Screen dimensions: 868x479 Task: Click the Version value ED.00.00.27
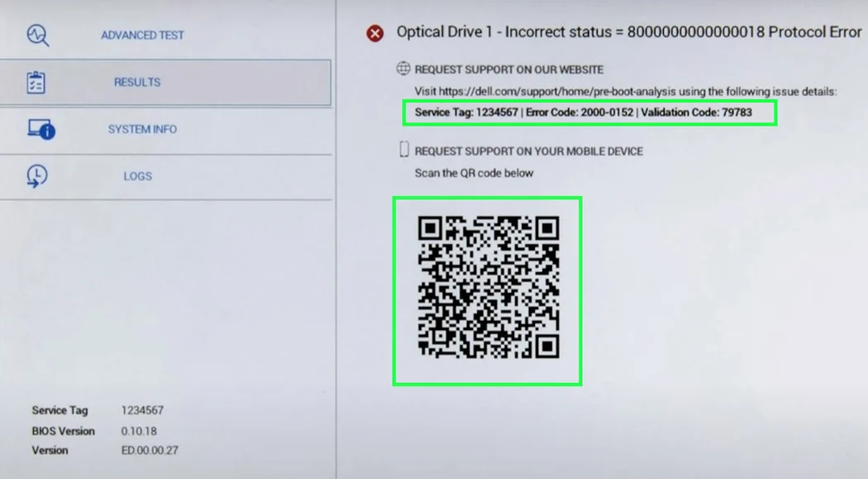(x=150, y=450)
